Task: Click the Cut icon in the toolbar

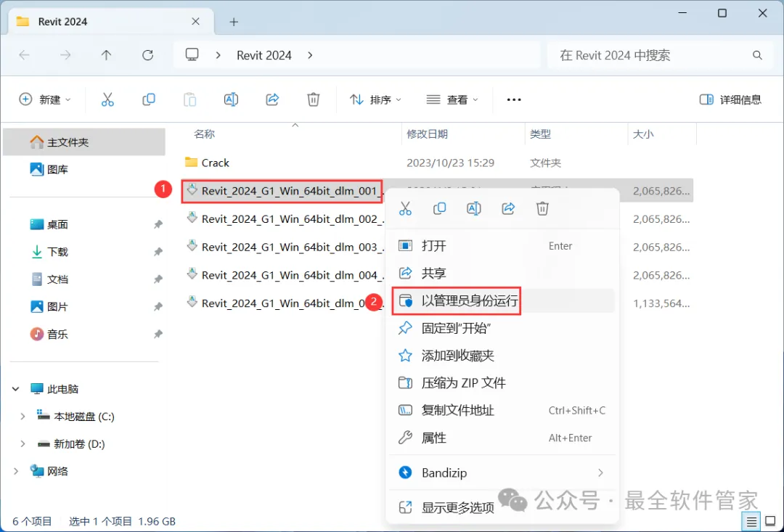Action: pos(107,99)
